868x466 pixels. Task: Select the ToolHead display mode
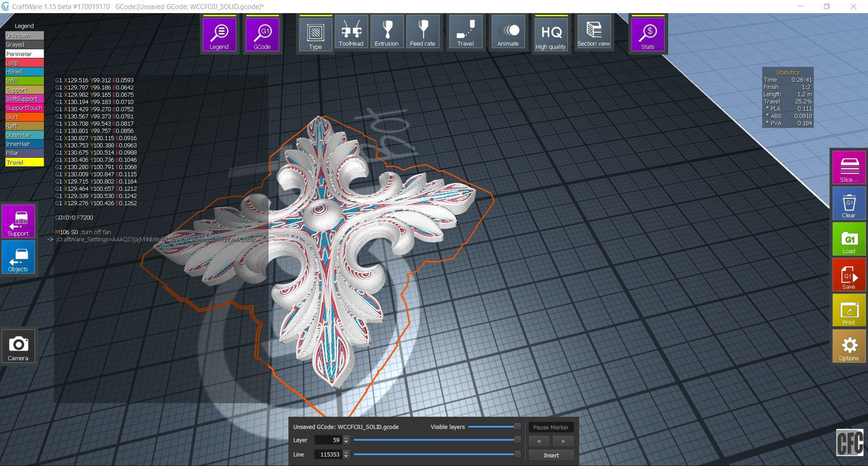point(351,32)
